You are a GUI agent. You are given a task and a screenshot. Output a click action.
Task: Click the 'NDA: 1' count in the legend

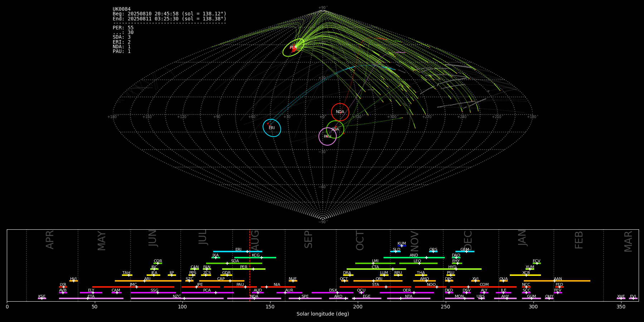pos(122,47)
